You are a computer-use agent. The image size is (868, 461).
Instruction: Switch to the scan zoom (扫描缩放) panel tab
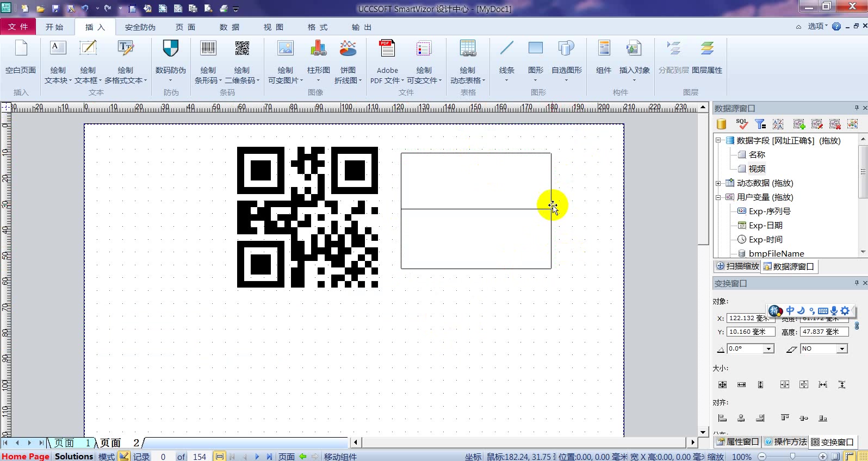(737, 266)
